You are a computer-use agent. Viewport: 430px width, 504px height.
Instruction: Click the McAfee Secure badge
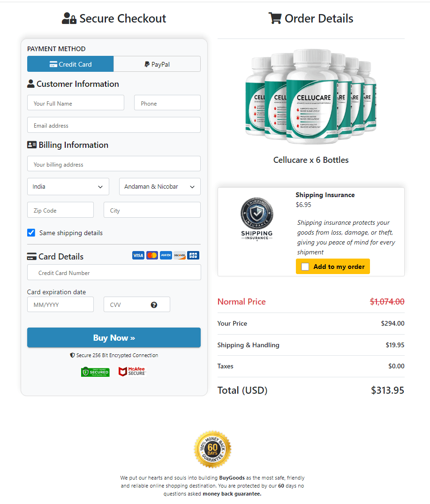coord(132,371)
